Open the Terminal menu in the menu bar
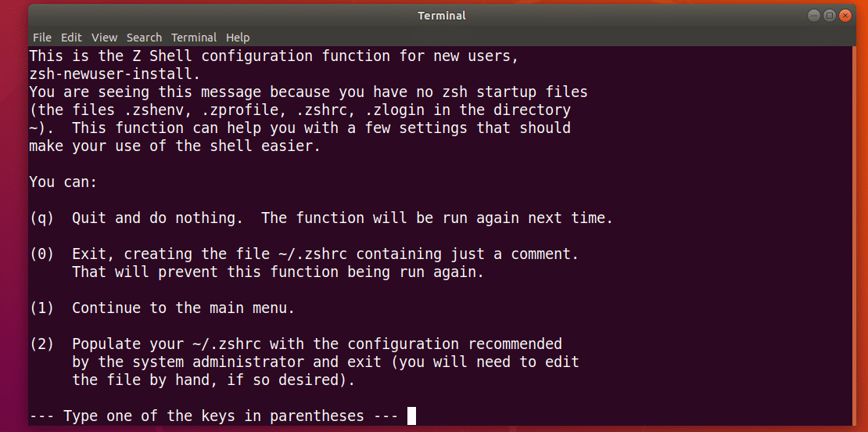The width and height of the screenshot is (868, 432). pos(194,38)
